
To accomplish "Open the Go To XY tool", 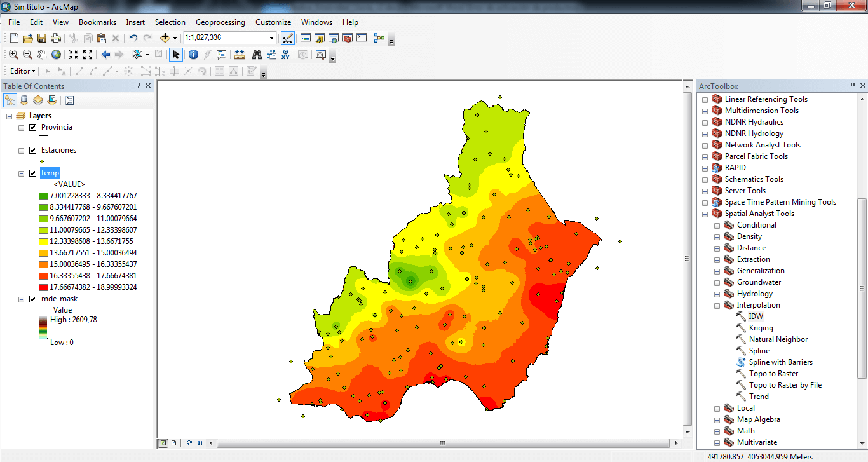I will tap(285, 55).
